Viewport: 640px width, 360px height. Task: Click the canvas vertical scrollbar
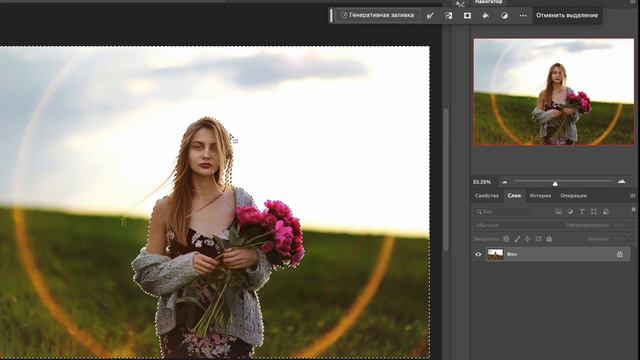tap(445, 180)
